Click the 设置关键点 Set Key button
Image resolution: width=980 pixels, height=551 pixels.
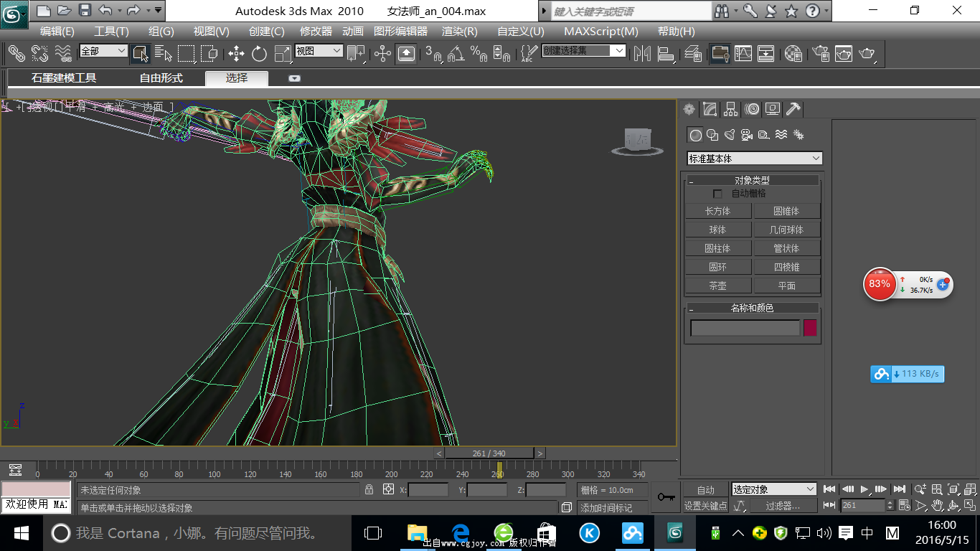[705, 506]
